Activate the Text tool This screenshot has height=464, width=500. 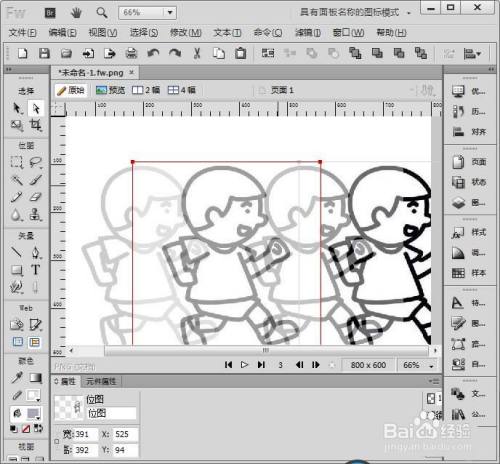[x=35, y=269]
